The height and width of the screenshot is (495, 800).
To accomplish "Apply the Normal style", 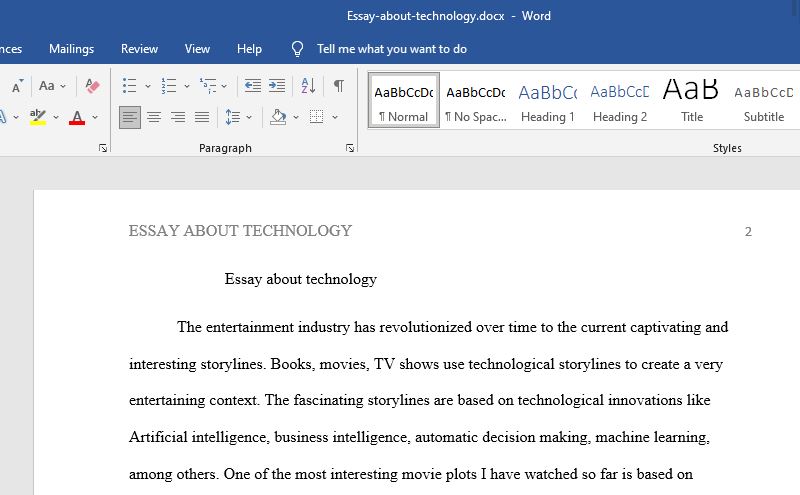I will click(404, 100).
